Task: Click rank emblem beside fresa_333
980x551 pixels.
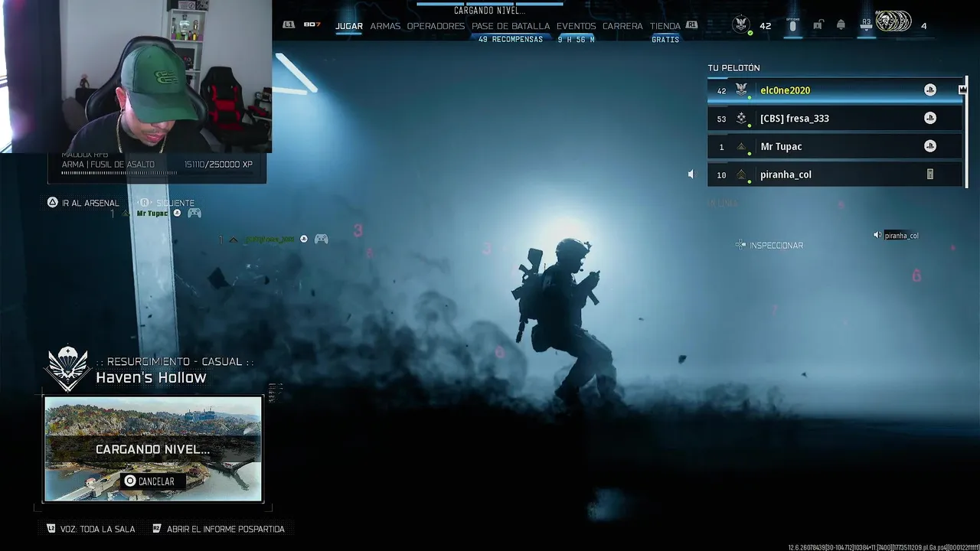Action: point(741,119)
